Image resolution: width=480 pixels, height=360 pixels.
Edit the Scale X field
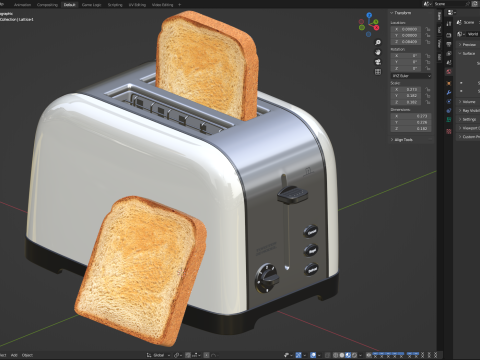coord(406,89)
